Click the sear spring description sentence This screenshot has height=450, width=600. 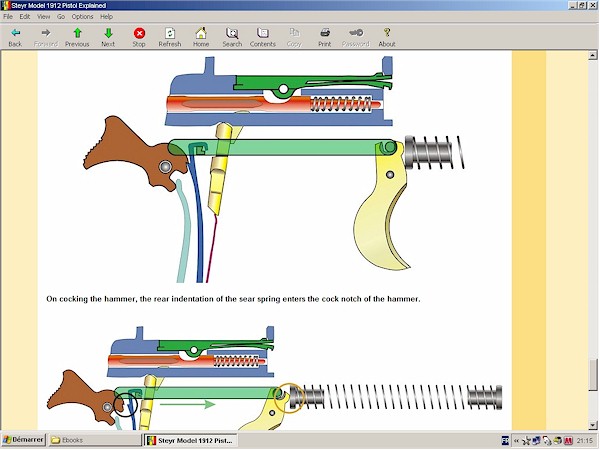coord(233,299)
